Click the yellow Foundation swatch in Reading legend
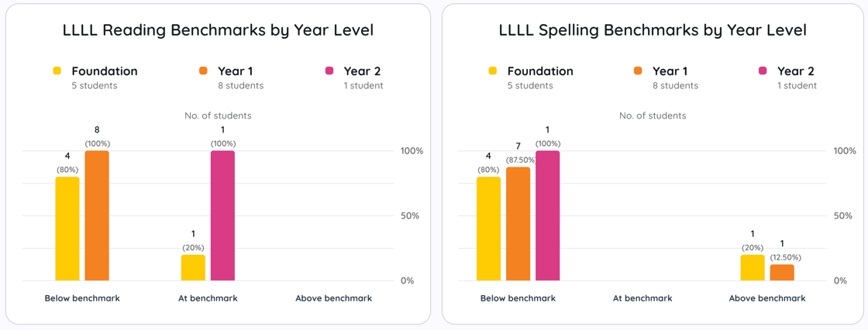 point(57,71)
